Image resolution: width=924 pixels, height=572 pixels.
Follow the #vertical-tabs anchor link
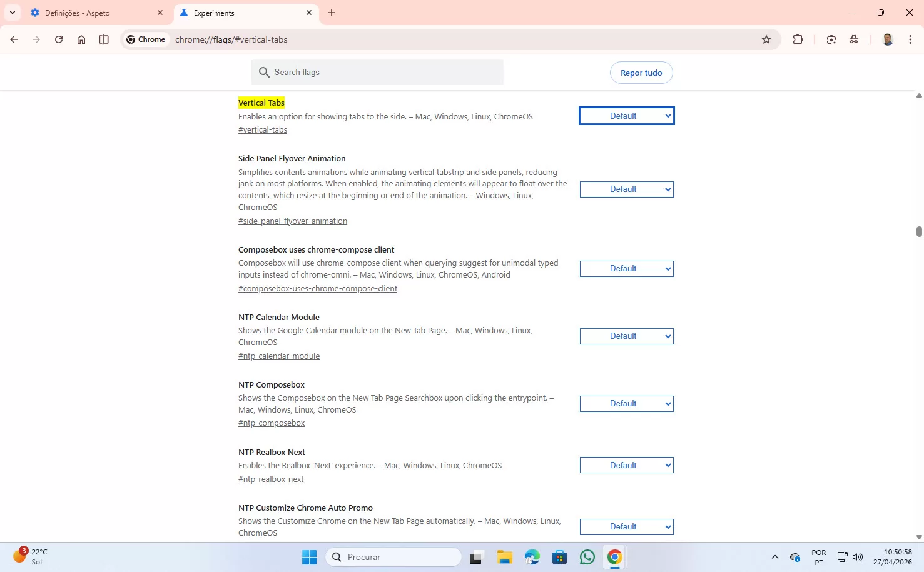coord(263,130)
